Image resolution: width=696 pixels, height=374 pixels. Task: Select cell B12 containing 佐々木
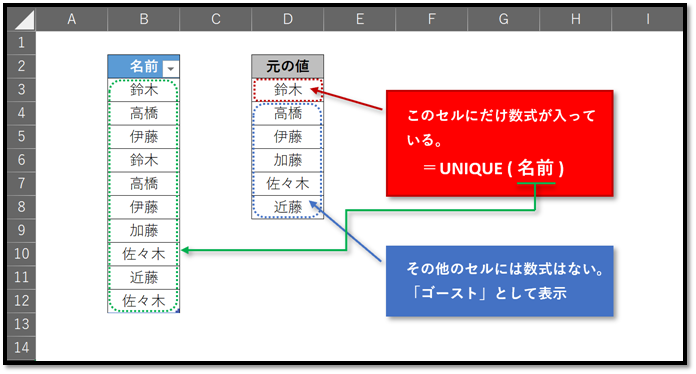(x=144, y=302)
